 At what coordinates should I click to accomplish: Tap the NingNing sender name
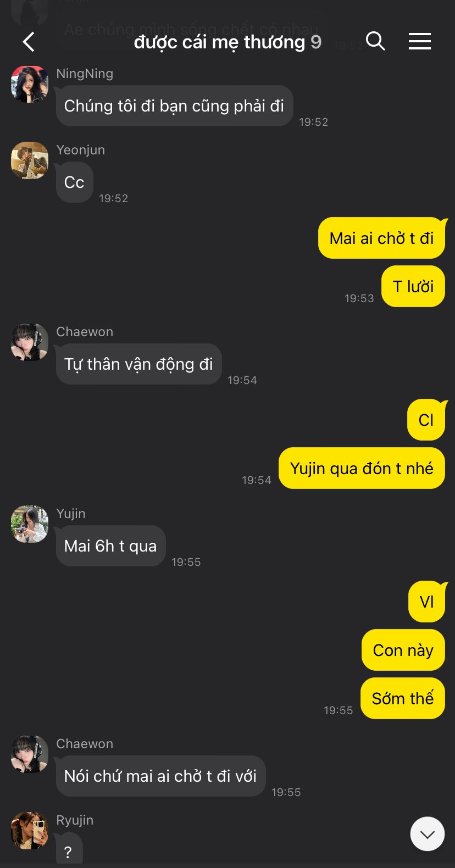pyautogui.click(x=85, y=74)
